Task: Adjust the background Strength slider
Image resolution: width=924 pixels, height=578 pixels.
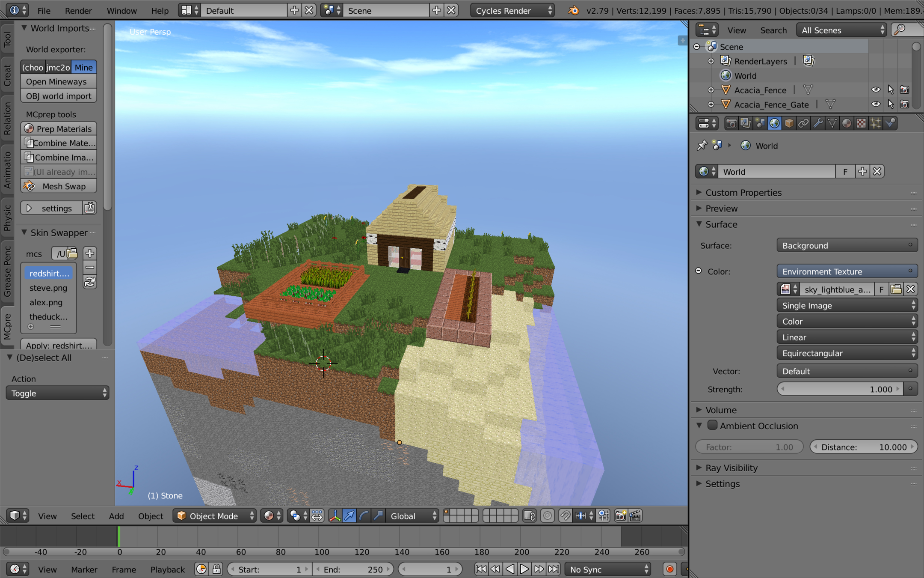Action: [840, 389]
